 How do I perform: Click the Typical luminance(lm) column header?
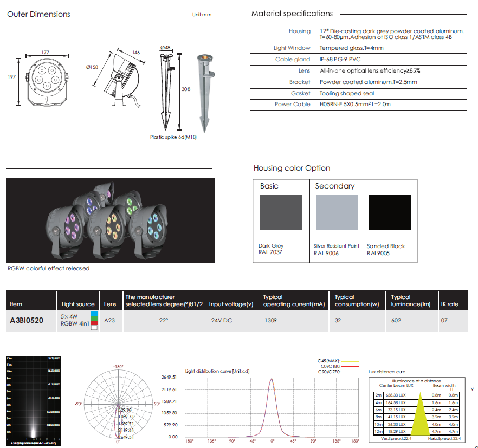[410, 301]
